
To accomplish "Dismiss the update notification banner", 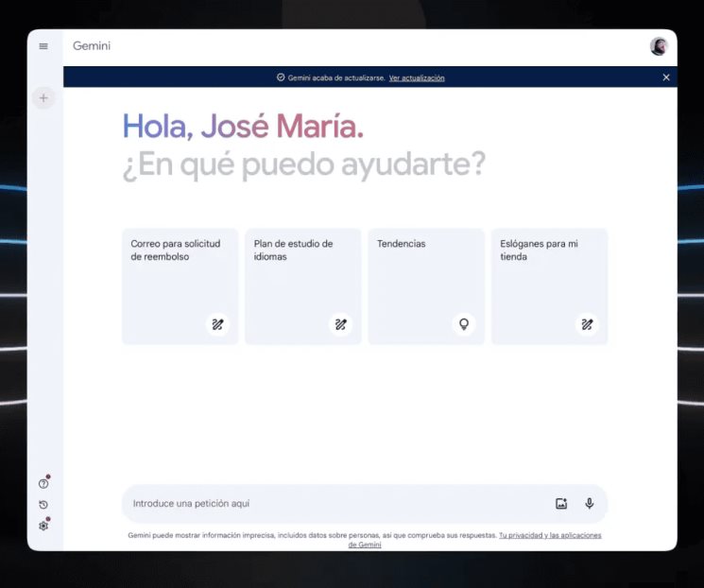I will tap(666, 78).
